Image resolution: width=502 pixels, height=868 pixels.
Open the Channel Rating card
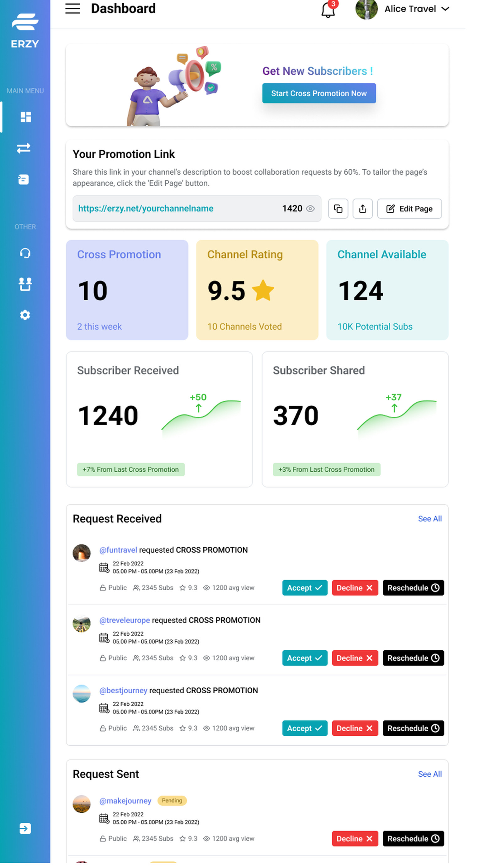tap(257, 290)
